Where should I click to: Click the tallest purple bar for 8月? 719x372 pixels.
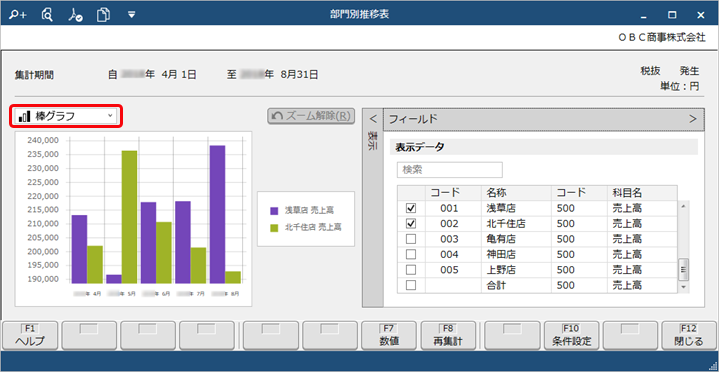click(x=218, y=214)
